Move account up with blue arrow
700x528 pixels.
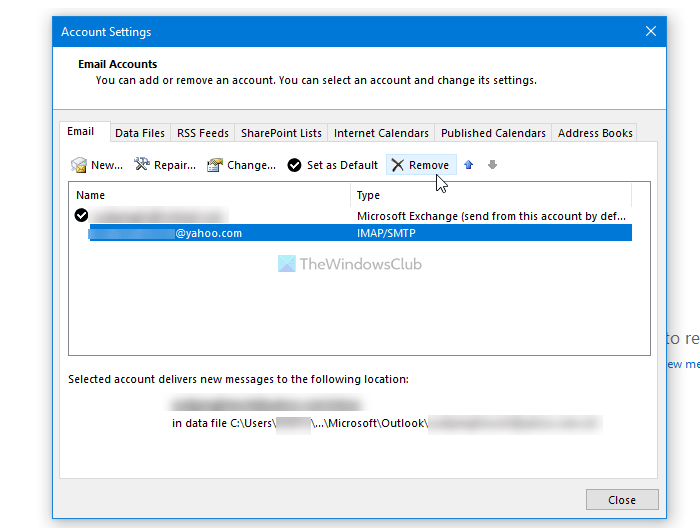pyautogui.click(x=469, y=165)
